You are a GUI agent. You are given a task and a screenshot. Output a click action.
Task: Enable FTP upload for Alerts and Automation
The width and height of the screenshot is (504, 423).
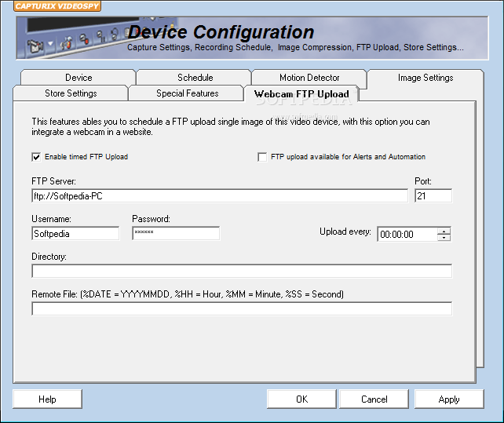point(262,157)
